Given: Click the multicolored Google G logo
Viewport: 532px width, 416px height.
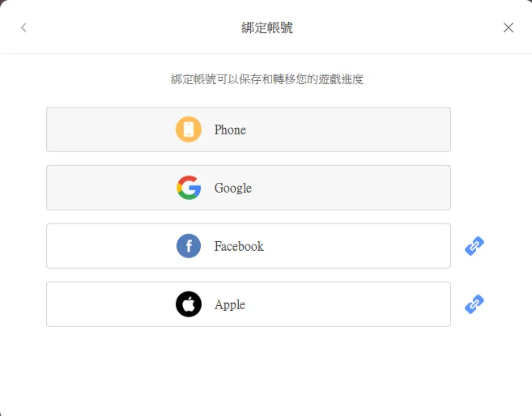Looking at the screenshot, I should pyautogui.click(x=189, y=188).
